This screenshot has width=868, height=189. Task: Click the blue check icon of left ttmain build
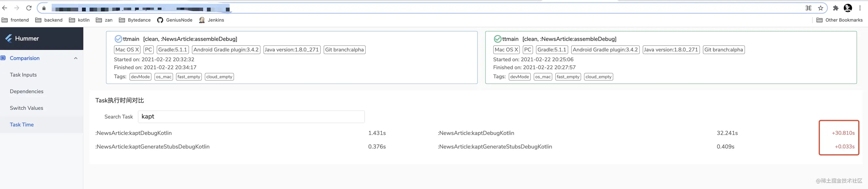pyautogui.click(x=118, y=39)
